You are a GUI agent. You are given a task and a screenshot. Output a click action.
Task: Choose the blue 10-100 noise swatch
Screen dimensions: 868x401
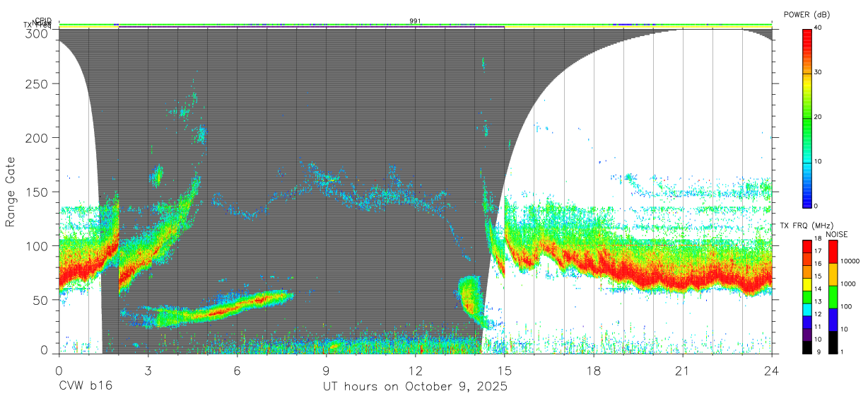click(x=833, y=320)
